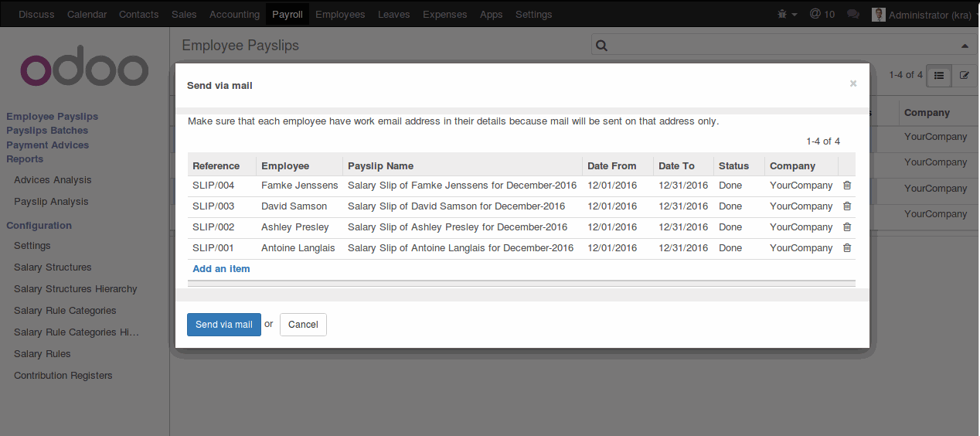Open the debug bug icon menu
Image resolution: width=980 pixels, height=436 pixels.
click(787, 14)
